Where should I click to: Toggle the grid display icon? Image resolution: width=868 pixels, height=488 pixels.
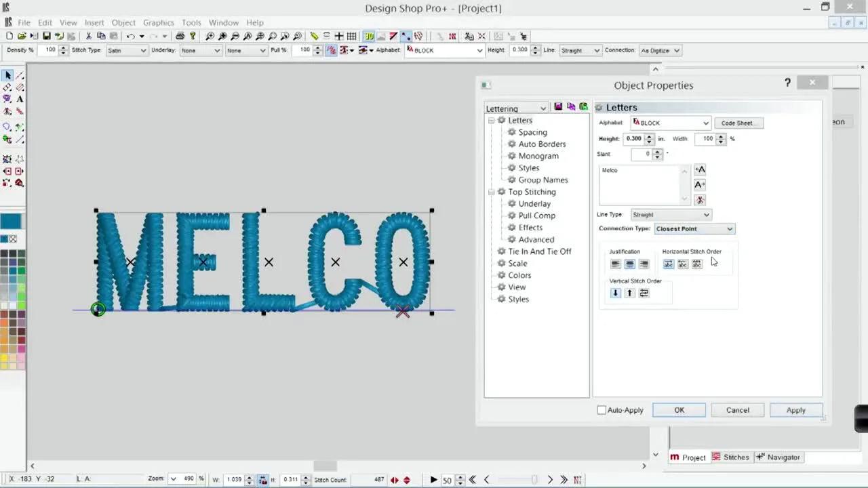pyautogui.click(x=351, y=36)
